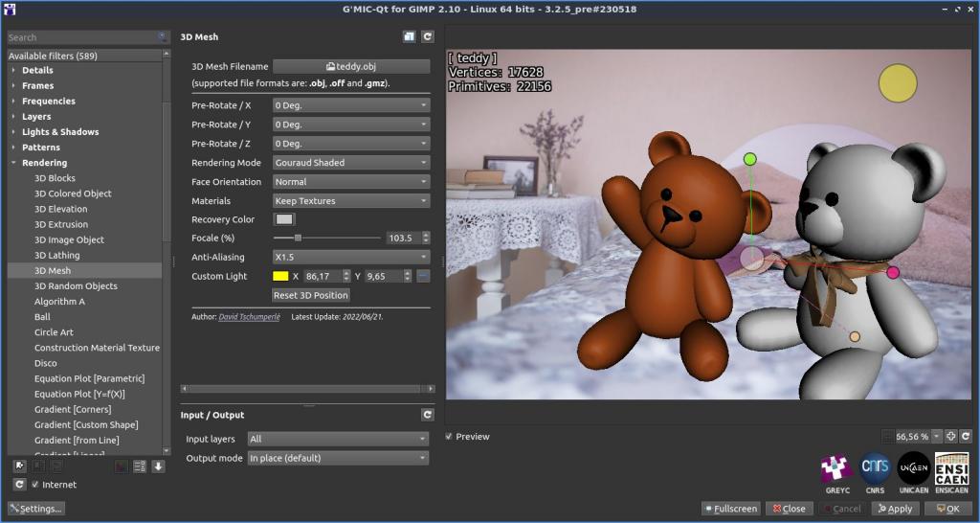
Task: Reset filter parameters with the 3D Mesh refresh icon
Action: point(428,37)
